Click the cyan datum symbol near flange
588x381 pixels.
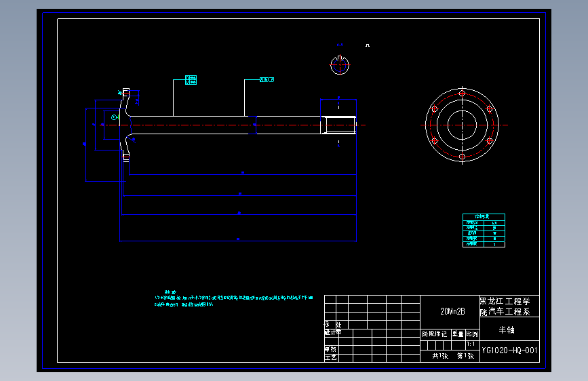pyautogui.click(x=114, y=117)
